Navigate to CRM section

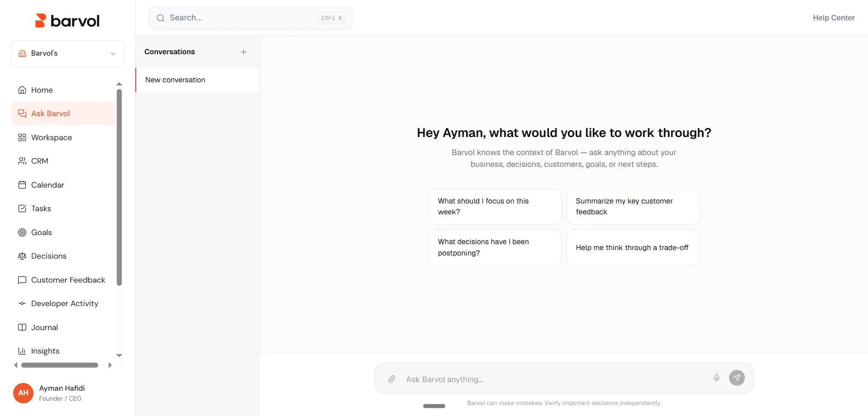pos(63,161)
